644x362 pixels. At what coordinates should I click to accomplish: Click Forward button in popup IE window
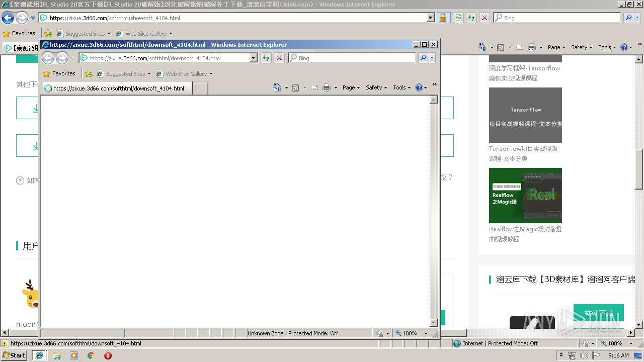(62, 58)
